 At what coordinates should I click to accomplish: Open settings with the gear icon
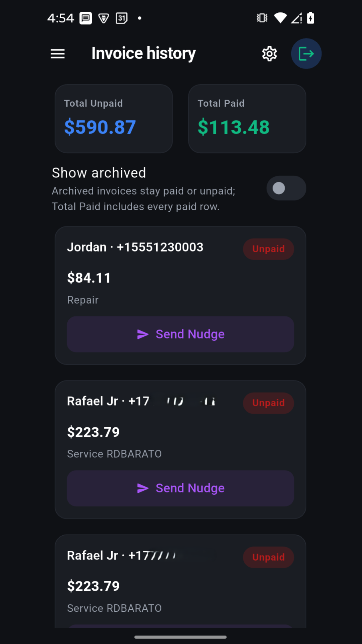click(269, 54)
